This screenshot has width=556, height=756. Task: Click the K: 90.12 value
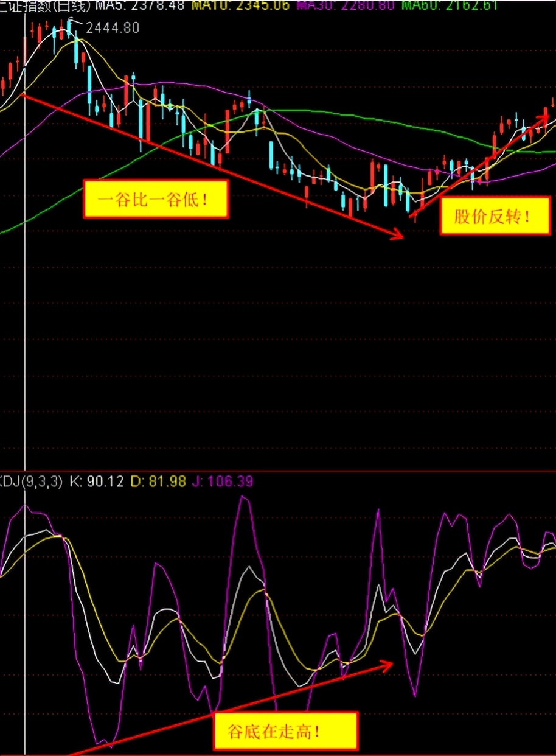[96, 481]
